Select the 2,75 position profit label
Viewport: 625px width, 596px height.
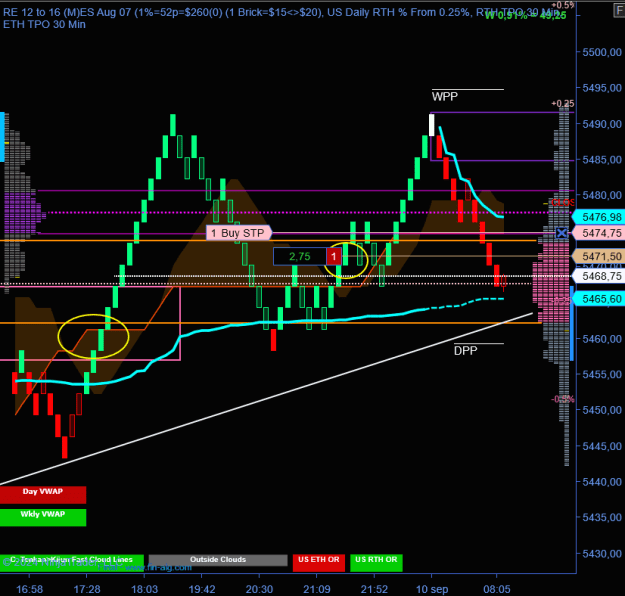[300, 256]
